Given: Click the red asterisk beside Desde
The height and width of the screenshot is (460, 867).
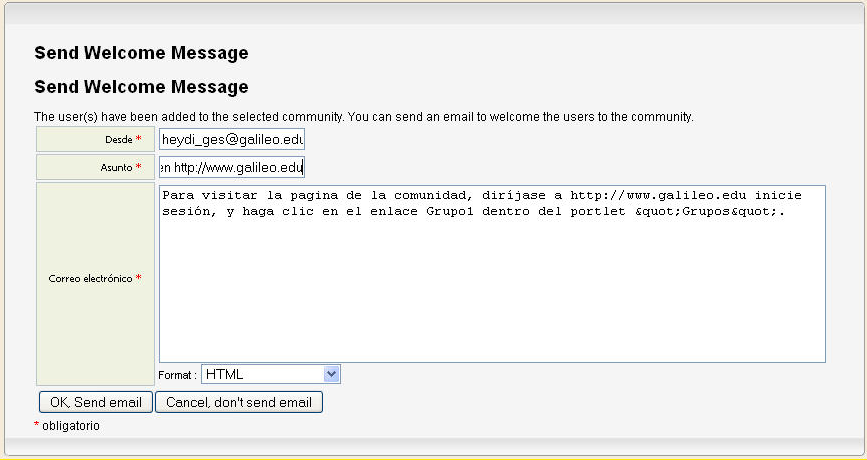Looking at the screenshot, I should (139, 139).
